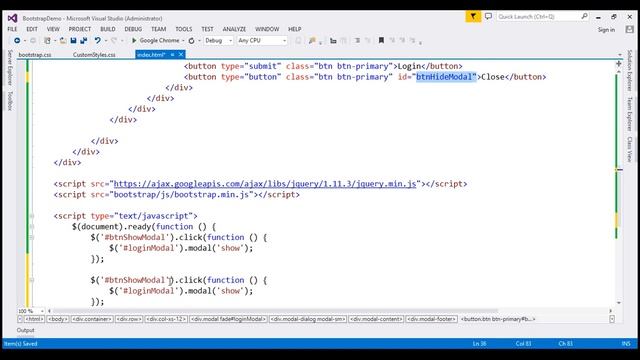The image size is (640, 360).
Task: Collapse second btnShowModal click function outline
Action: [32, 280]
